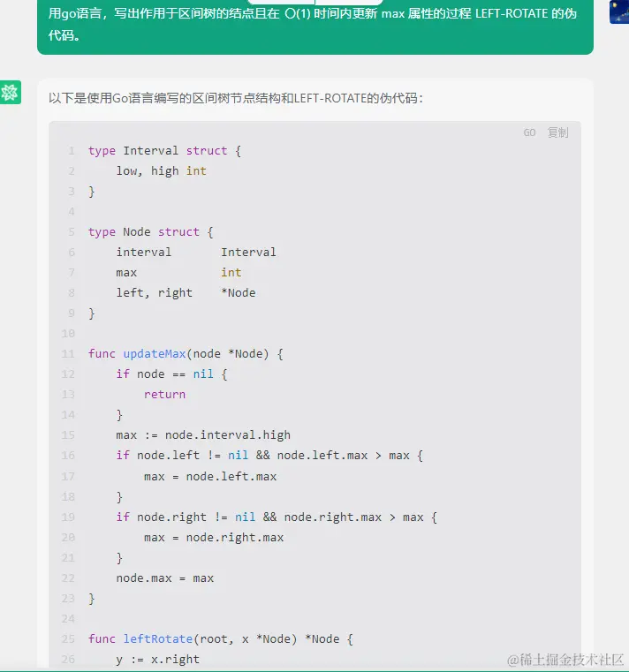The width and height of the screenshot is (629, 672).
Task: Click code line 'low, high int'
Action: coord(161,171)
